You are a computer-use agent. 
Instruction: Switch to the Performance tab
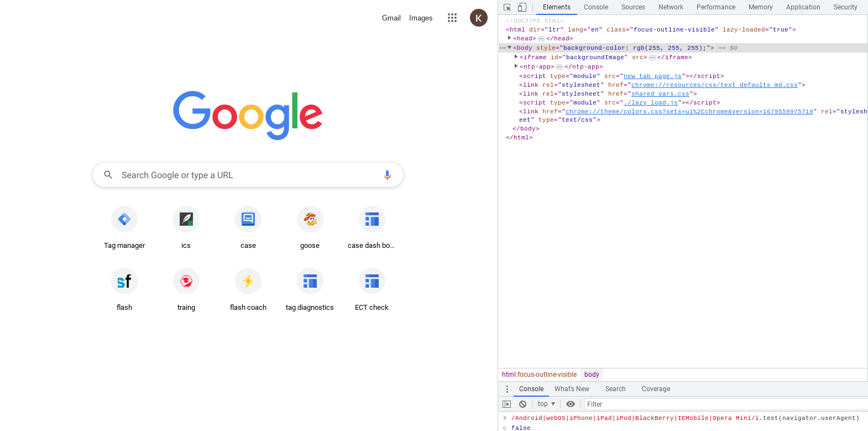[x=716, y=7]
